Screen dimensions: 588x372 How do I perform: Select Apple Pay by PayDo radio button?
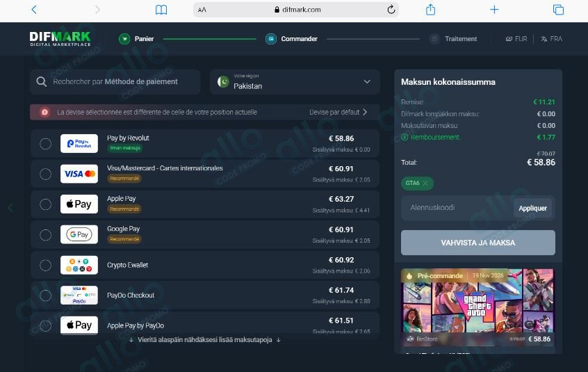pyautogui.click(x=45, y=325)
